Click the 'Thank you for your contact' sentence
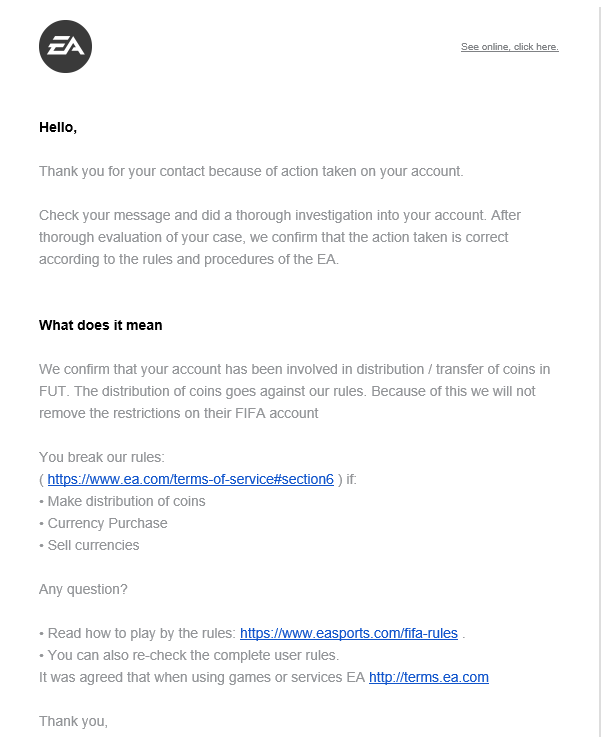This screenshot has width=601, height=737. point(251,172)
